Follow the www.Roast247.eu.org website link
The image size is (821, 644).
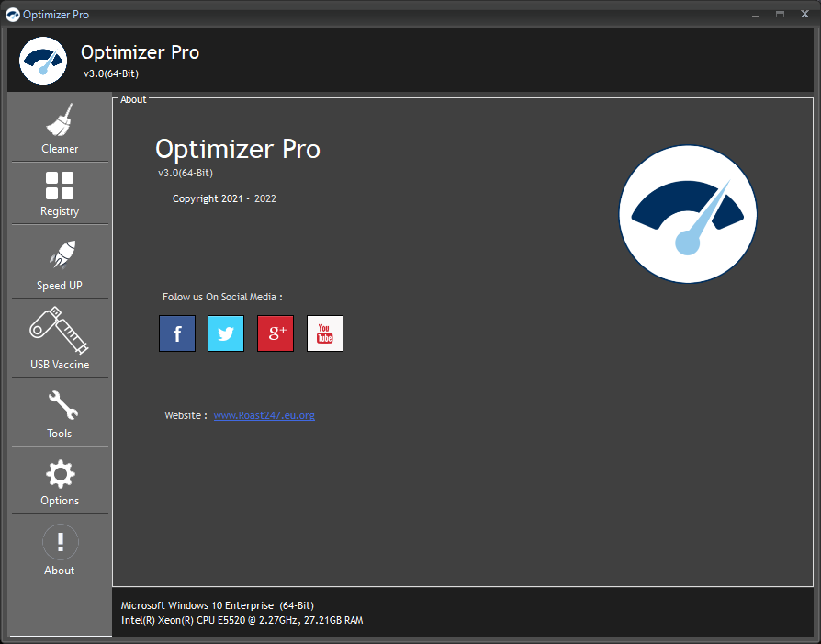(264, 415)
